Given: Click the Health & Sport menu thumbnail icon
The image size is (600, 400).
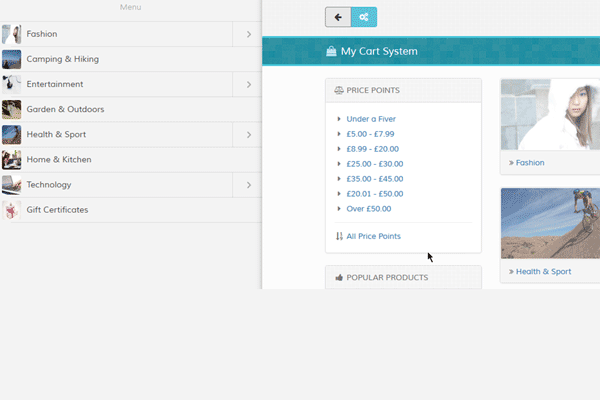Looking at the screenshot, I should pos(11,135).
